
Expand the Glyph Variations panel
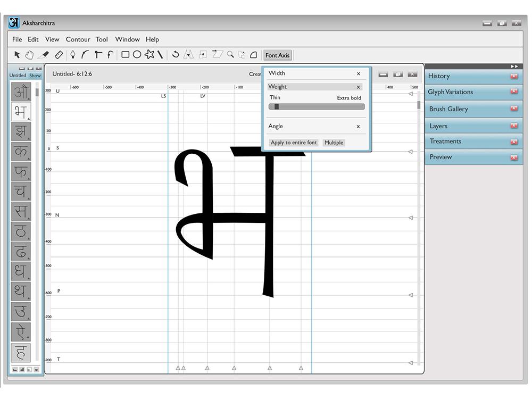coord(473,92)
